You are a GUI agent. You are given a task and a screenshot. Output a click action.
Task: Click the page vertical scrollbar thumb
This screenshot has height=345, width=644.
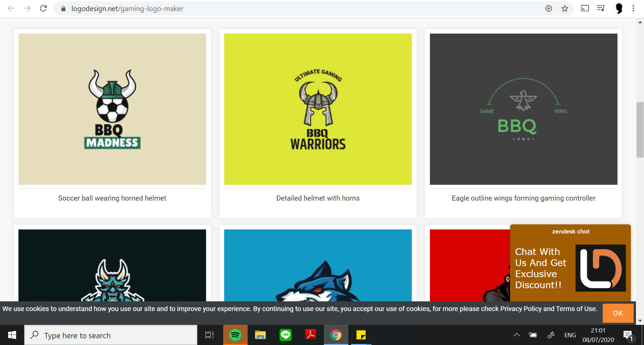(640, 129)
